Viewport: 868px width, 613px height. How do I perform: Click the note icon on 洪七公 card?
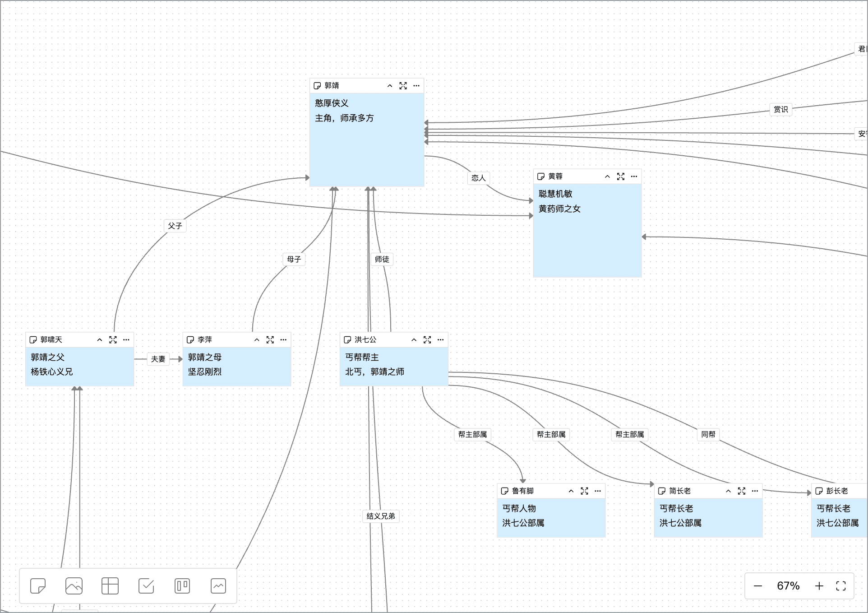click(347, 340)
